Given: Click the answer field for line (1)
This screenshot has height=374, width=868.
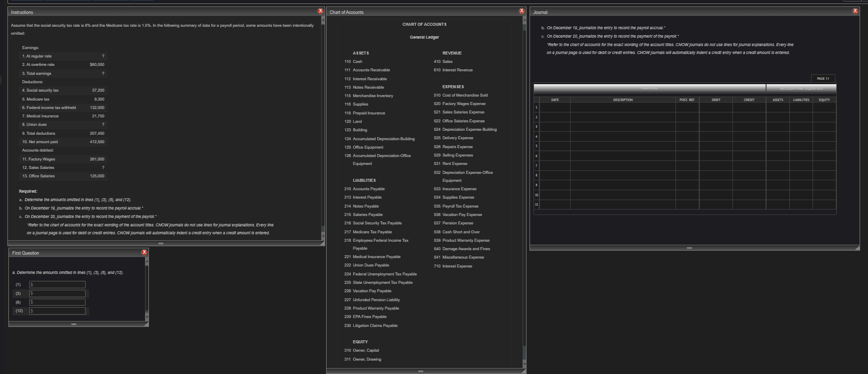Looking at the screenshot, I should point(57,284).
